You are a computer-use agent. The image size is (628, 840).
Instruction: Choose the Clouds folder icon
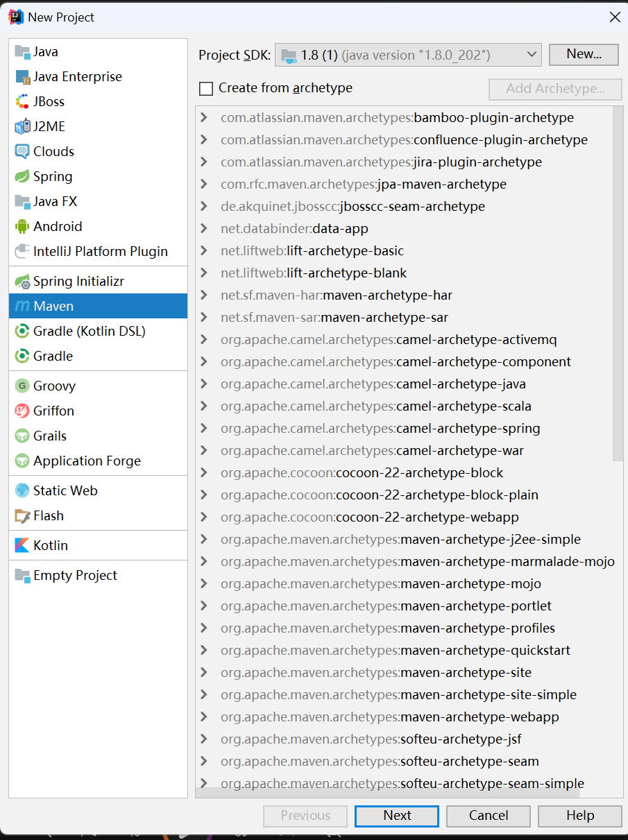pos(22,152)
